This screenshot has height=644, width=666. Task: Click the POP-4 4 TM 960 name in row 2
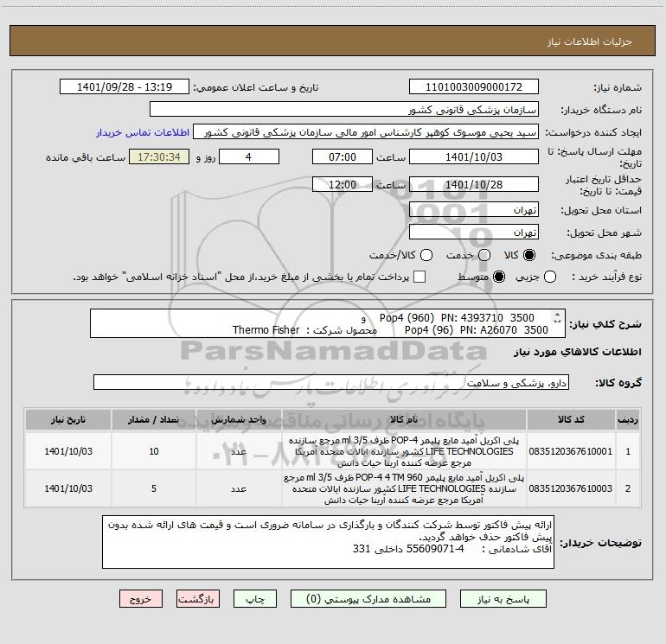coord(404,488)
